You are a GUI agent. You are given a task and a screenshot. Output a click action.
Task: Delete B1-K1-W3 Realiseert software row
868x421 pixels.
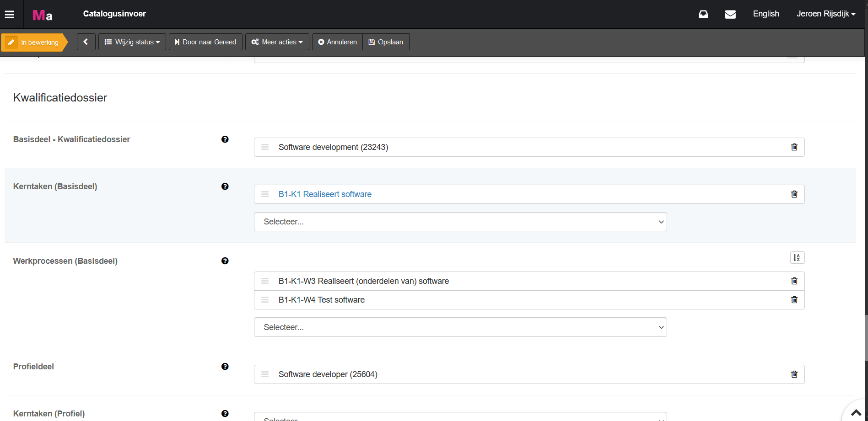pos(794,281)
